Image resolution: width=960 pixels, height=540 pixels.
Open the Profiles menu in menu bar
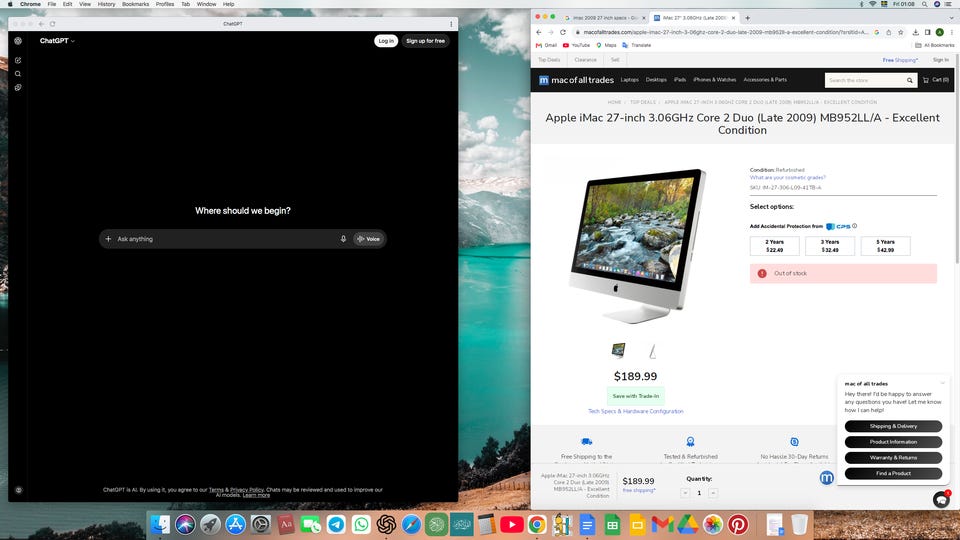click(x=165, y=4)
